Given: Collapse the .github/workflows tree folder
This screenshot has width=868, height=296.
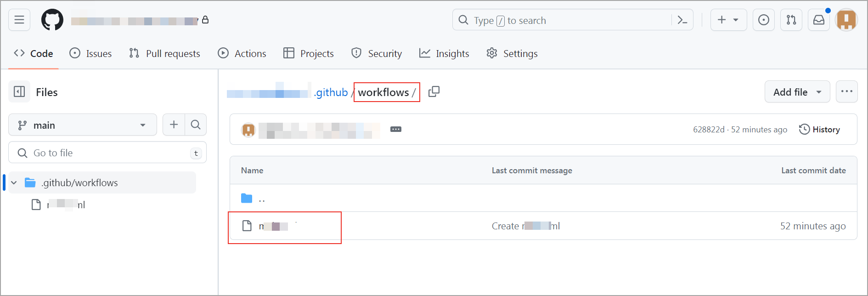Looking at the screenshot, I should click(14, 182).
